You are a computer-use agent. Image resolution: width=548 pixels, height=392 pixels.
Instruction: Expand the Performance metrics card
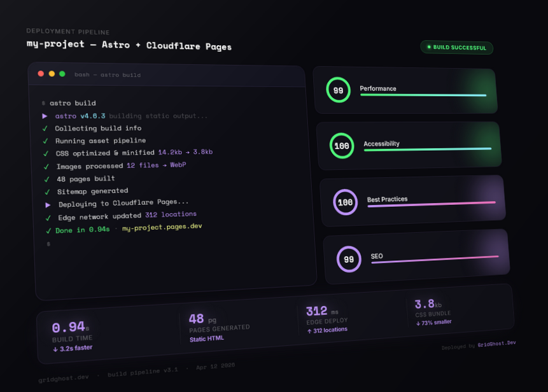tap(406, 90)
